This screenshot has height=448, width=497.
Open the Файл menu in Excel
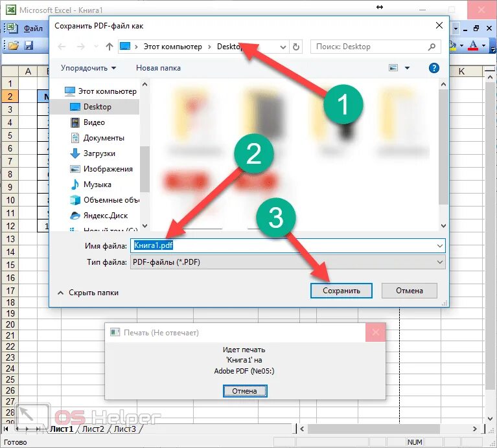pos(33,28)
